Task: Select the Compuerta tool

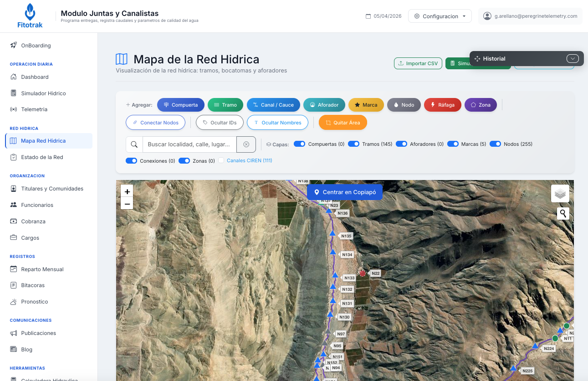Action: pyautogui.click(x=180, y=105)
